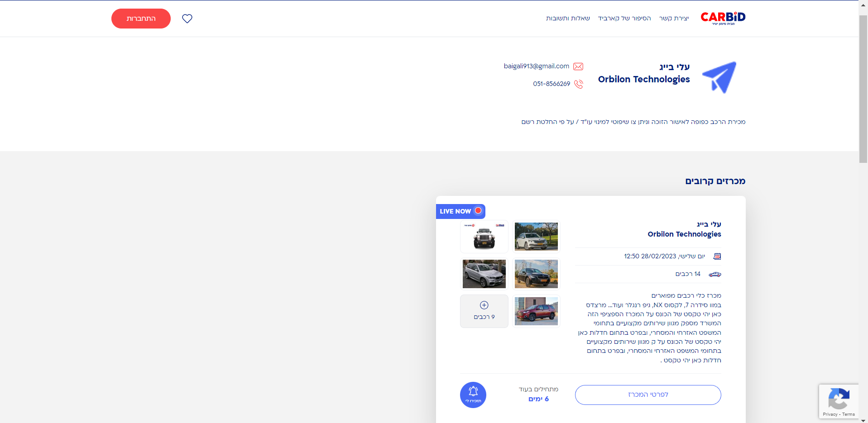Click the CARBID logo

pos(723,18)
